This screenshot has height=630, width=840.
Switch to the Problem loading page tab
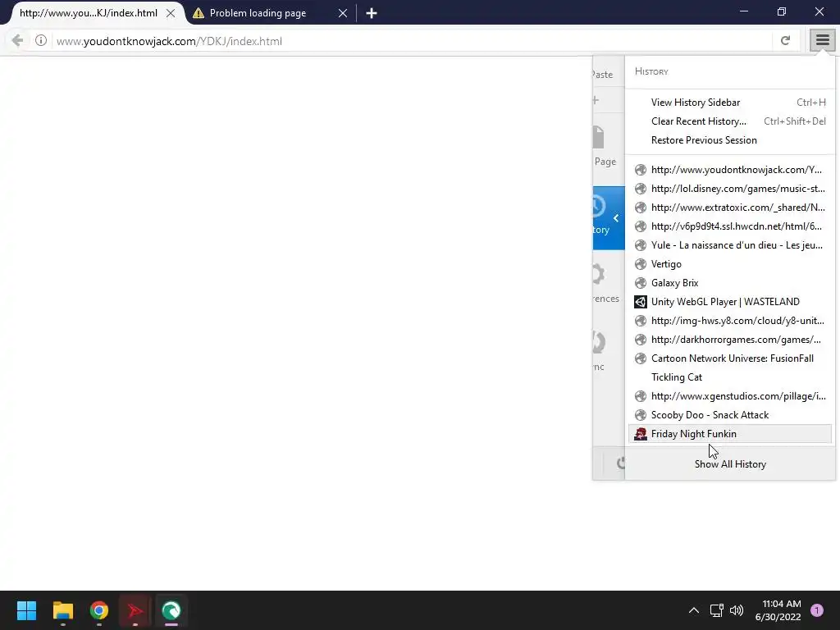(x=269, y=13)
